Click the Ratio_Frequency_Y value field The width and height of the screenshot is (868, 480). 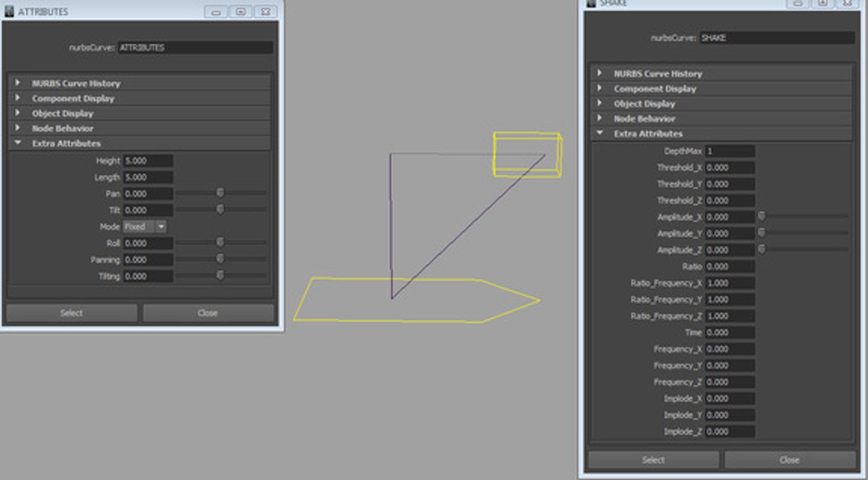pyautogui.click(x=730, y=299)
